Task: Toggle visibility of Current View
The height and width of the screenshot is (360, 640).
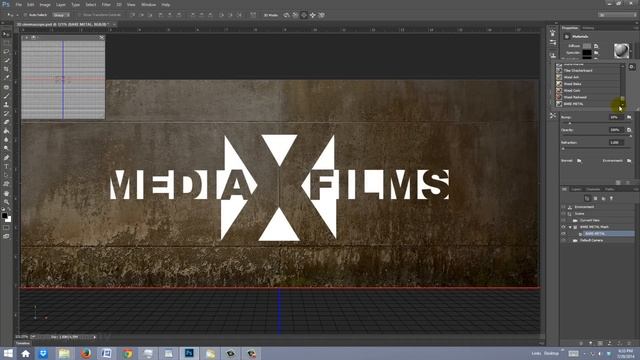Action: click(x=564, y=220)
